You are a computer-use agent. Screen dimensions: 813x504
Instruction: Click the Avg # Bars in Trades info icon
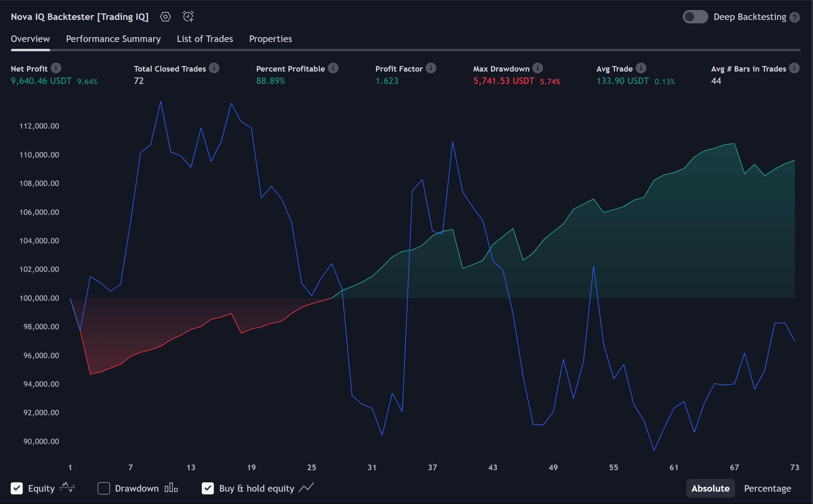tap(794, 68)
